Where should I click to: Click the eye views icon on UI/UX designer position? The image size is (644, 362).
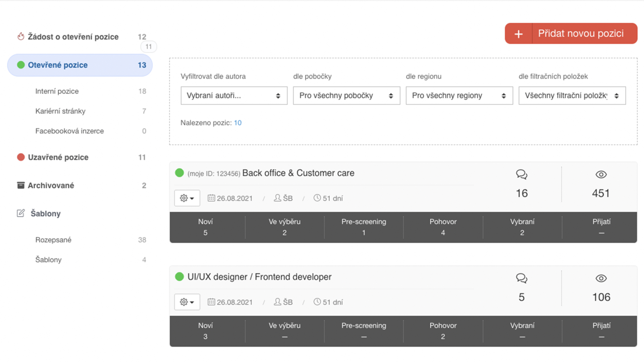(601, 278)
